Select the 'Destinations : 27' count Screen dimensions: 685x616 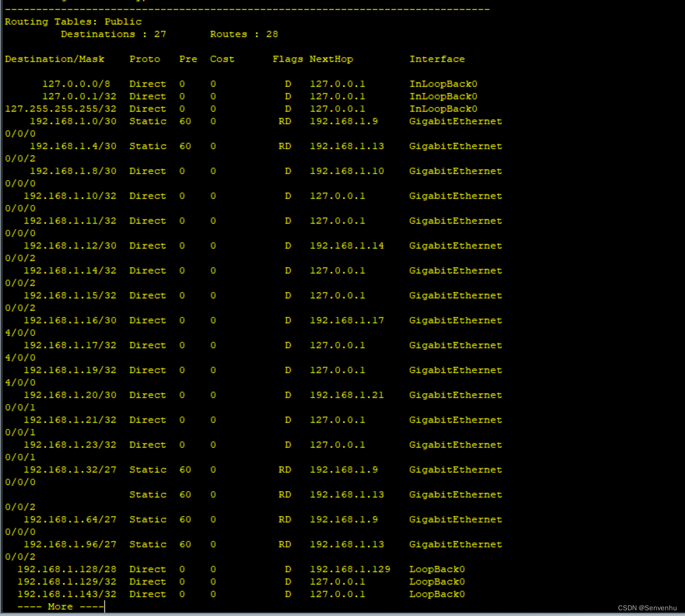click(x=114, y=34)
